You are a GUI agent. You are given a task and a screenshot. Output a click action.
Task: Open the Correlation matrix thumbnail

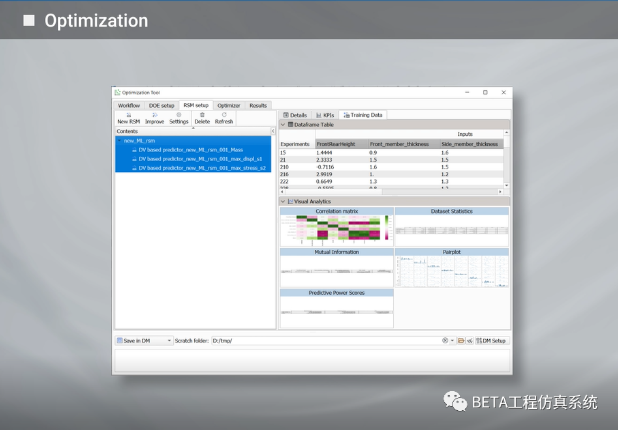coord(336,228)
